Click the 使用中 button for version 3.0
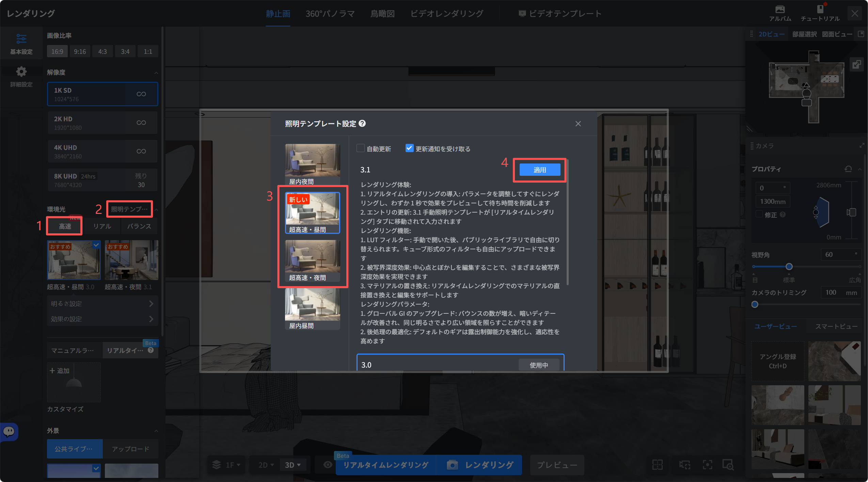This screenshot has height=482, width=868. [539, 365]
